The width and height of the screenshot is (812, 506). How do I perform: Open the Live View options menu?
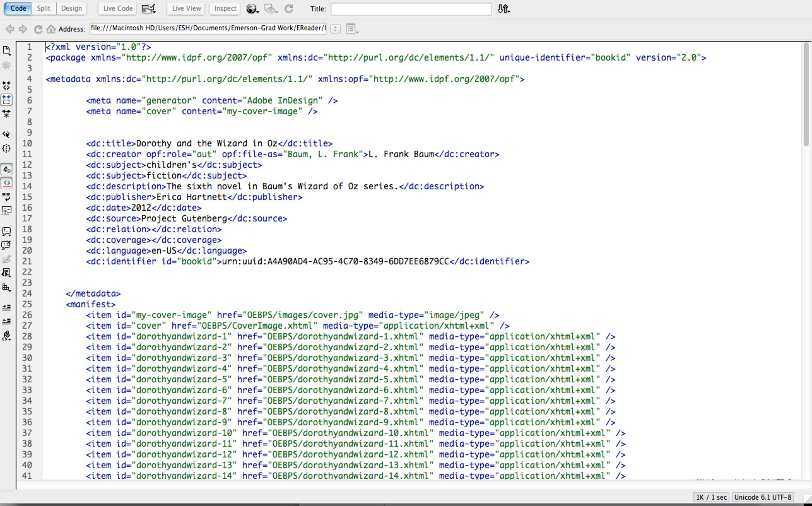(351, 29)
